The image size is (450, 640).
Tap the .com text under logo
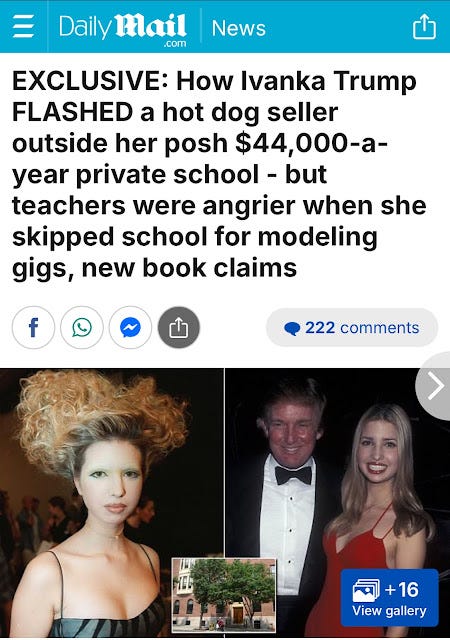point(175,43)
